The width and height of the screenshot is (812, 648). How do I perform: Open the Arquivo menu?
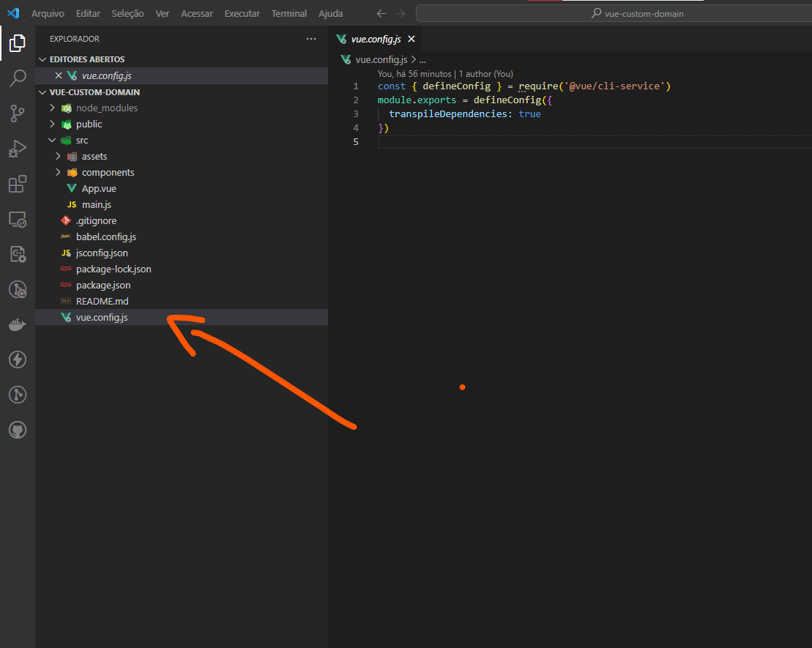point(48,13)
